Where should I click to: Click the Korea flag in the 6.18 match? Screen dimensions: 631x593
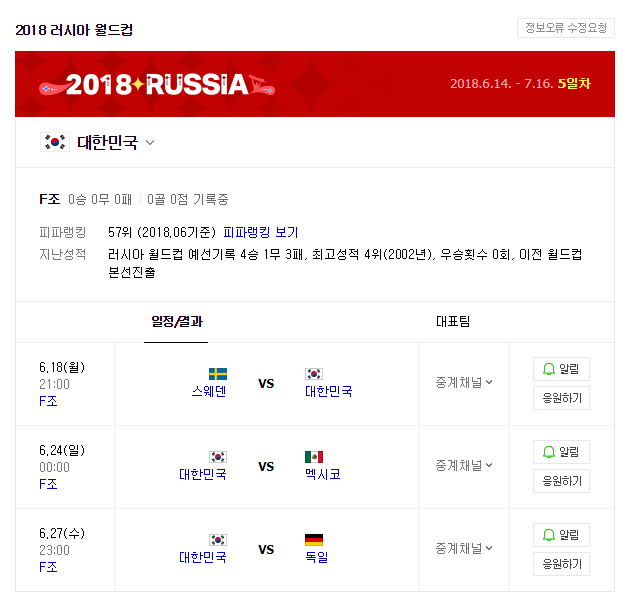(314, 374)
